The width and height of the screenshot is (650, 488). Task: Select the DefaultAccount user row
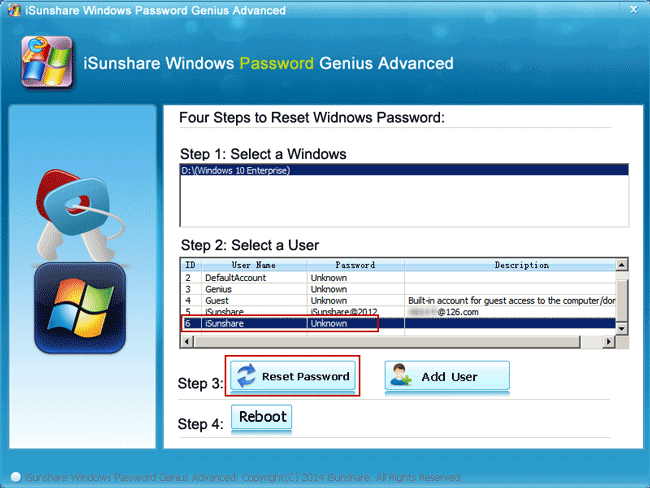coord(398,278)
